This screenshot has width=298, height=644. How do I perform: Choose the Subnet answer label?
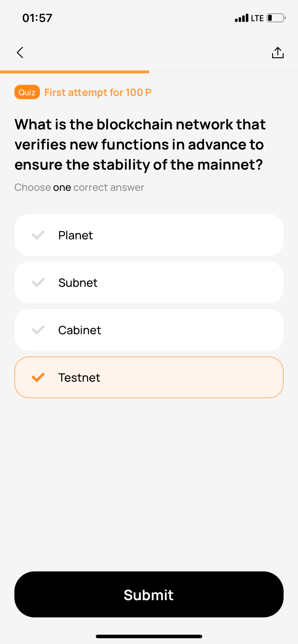[x=78, y=283]
